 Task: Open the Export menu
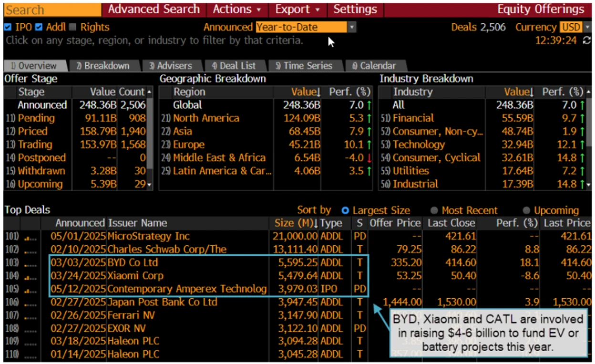point(296,9)
